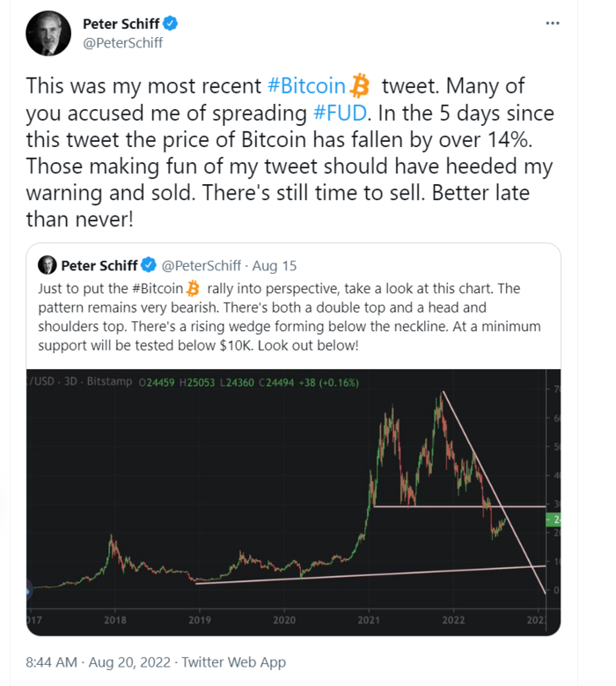The width and height of the screenshot is (616, 686).
Task: Click the green current price tag on the chart
Action: 554,520
